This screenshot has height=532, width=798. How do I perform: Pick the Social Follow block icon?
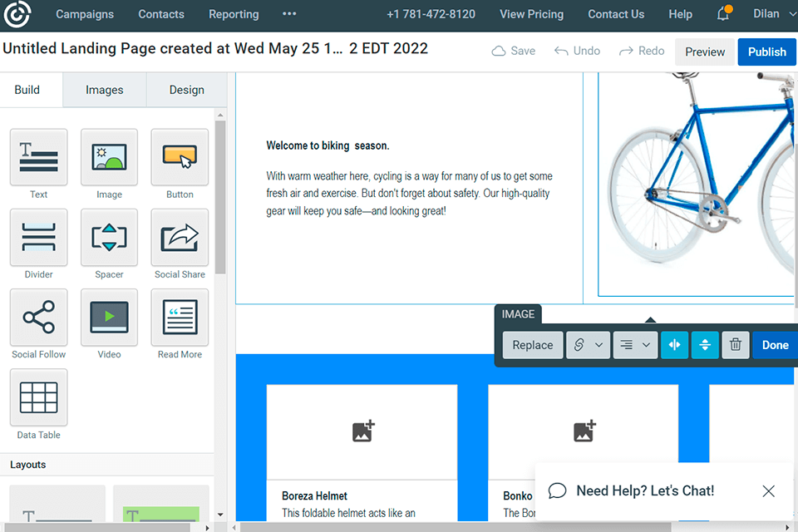click(39, 318)
